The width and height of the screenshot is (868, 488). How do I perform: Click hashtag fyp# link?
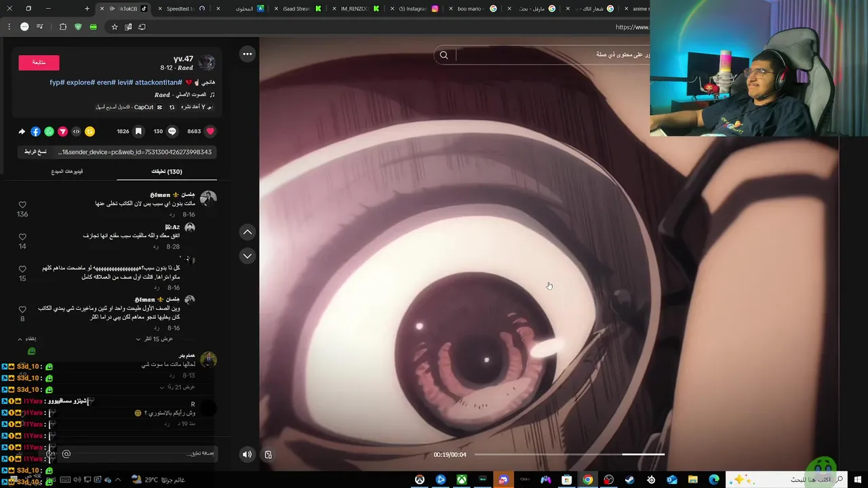(57, 82)
